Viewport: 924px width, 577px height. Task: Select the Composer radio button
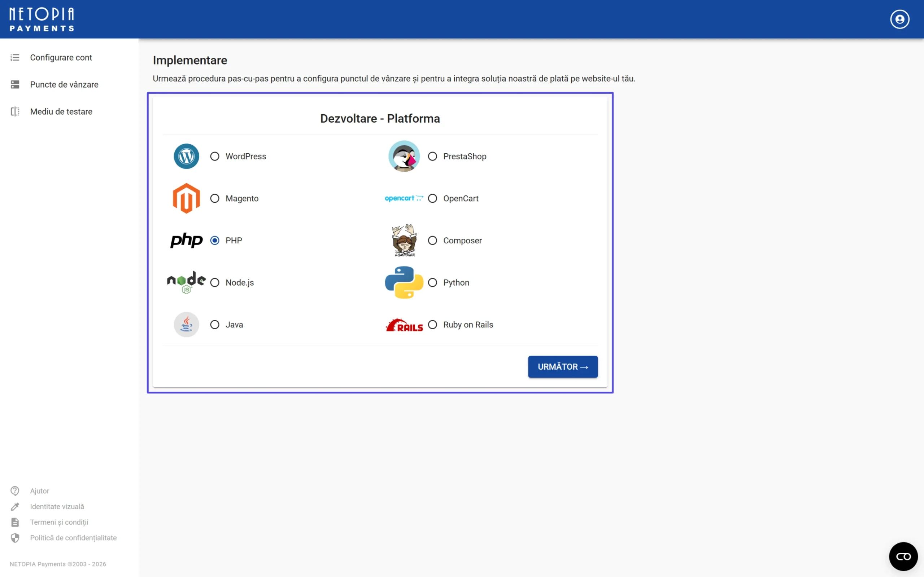coord(433,241)
